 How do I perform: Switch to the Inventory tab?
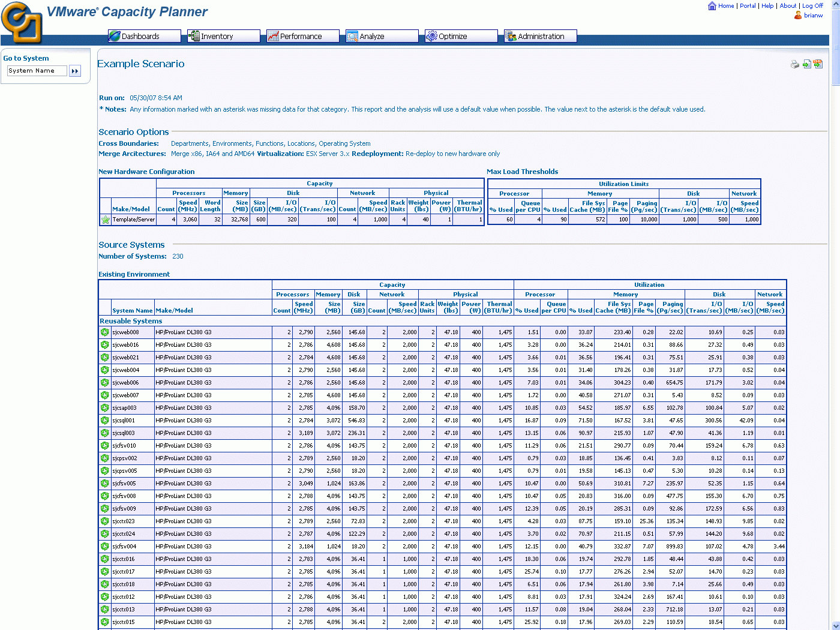pos(223,35)
